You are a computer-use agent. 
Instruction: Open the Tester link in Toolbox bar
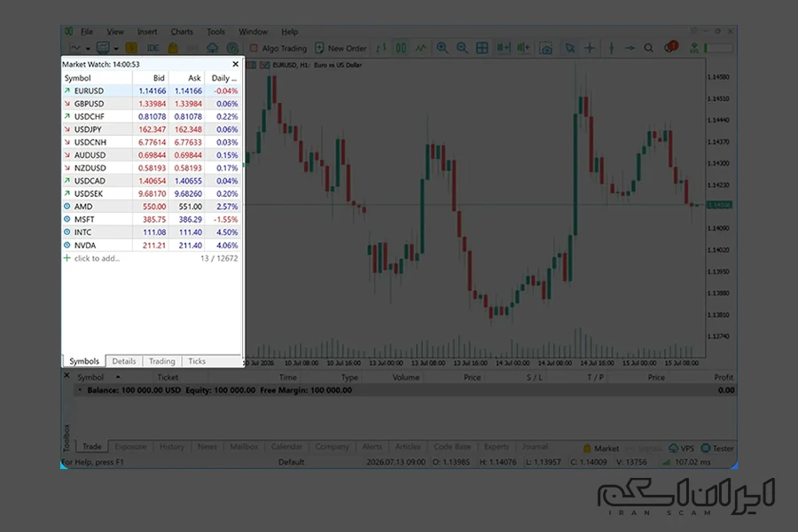717,449
